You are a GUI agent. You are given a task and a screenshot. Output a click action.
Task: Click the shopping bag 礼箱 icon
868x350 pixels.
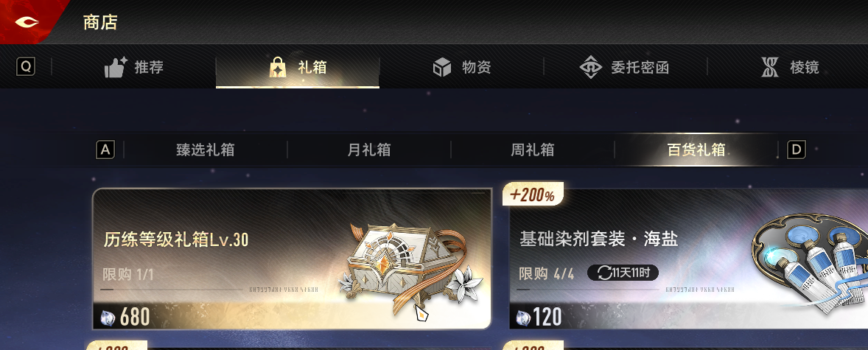[x=277, y=68]
